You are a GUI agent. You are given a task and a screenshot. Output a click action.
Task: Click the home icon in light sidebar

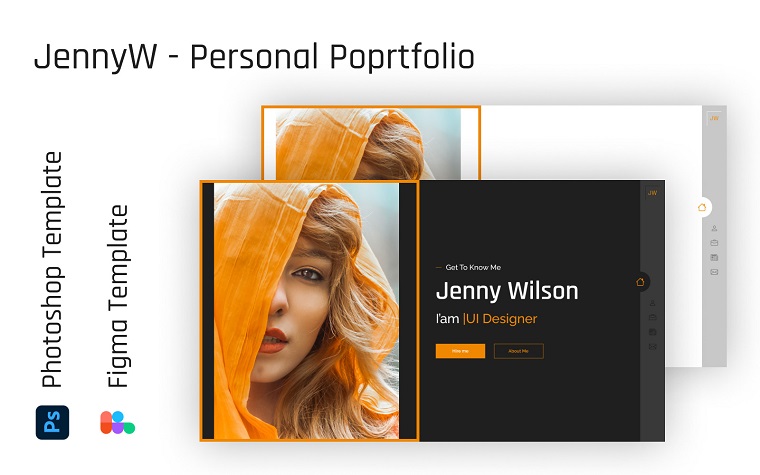pos(702,207)
